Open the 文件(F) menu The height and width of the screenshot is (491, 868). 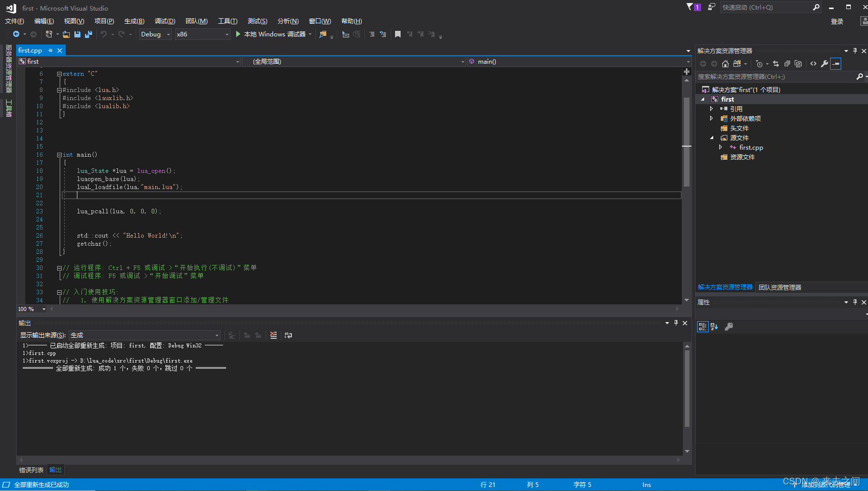pyautogui.click(x=15, y=21)
